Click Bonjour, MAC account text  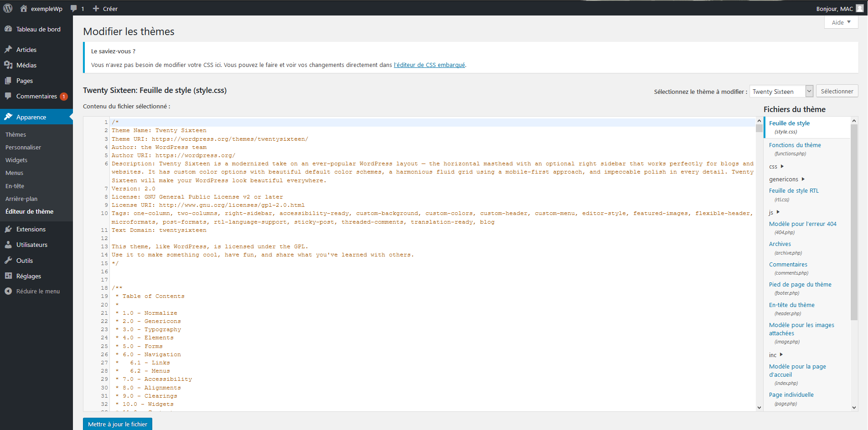coord(834,9)
